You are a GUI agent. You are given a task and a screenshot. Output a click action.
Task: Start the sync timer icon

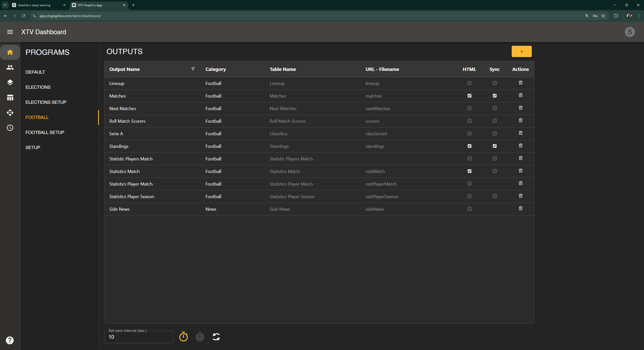click(183, 337)
